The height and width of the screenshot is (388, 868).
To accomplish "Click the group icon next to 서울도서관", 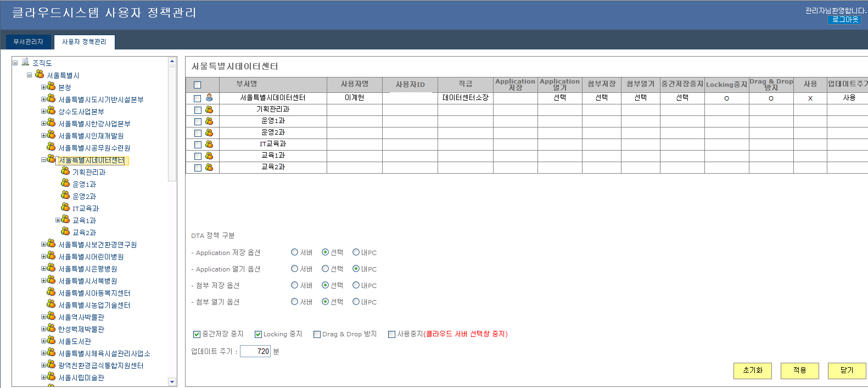I will [51, 341].
